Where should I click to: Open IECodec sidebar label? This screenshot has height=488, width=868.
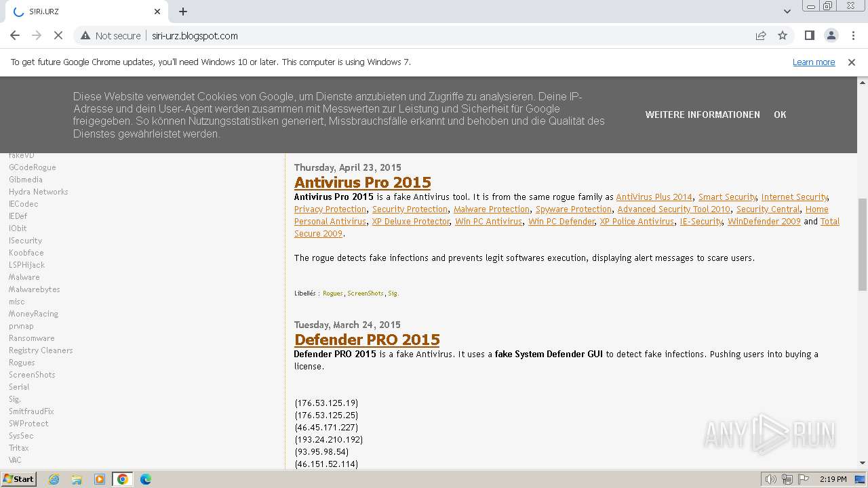pyautogui.click(x=24, y=204)
